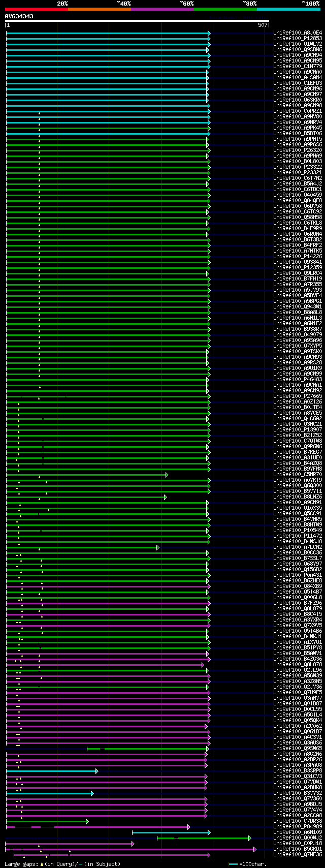The height and width of the screenshot is (868, 325).
Task: Click subject UniRef100_Q84XB9
Action: 298,586
